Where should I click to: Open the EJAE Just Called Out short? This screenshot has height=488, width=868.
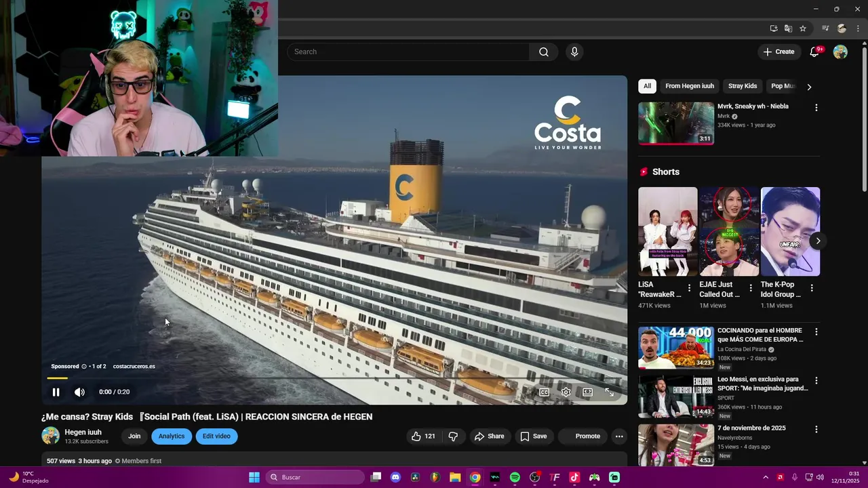[x=729, y=232]
